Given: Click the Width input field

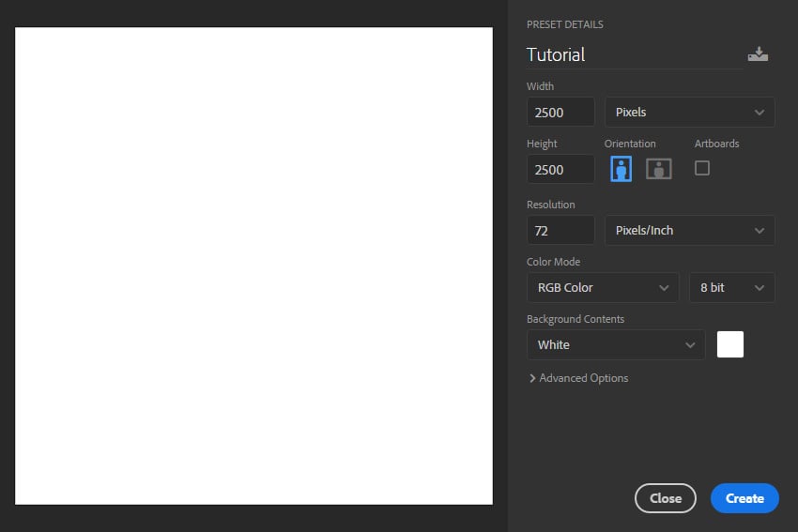Looking at the screenshot, I should (560, 112).
